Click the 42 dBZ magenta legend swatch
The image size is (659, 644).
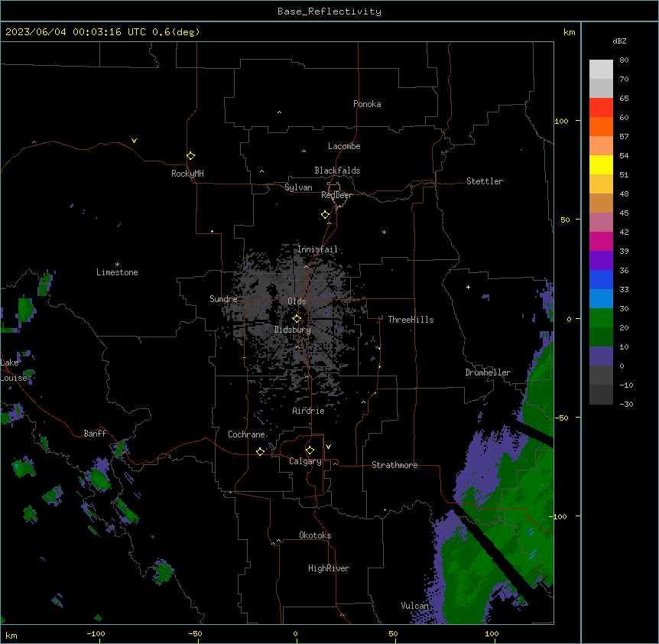601,241
